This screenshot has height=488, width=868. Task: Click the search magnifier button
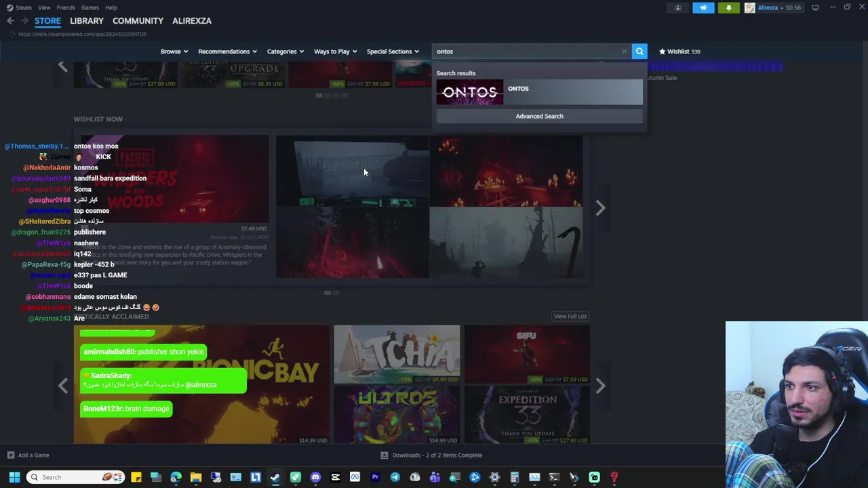639,52
